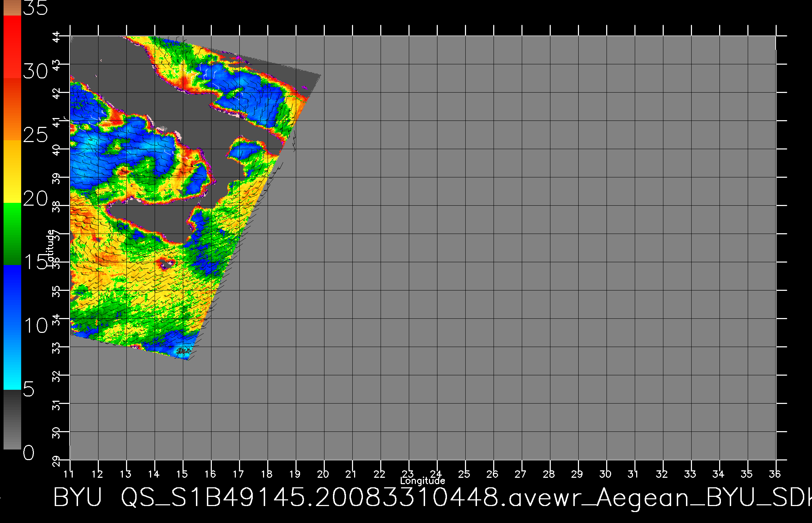Click rotated latitude axis label "33"

(56, 348)
